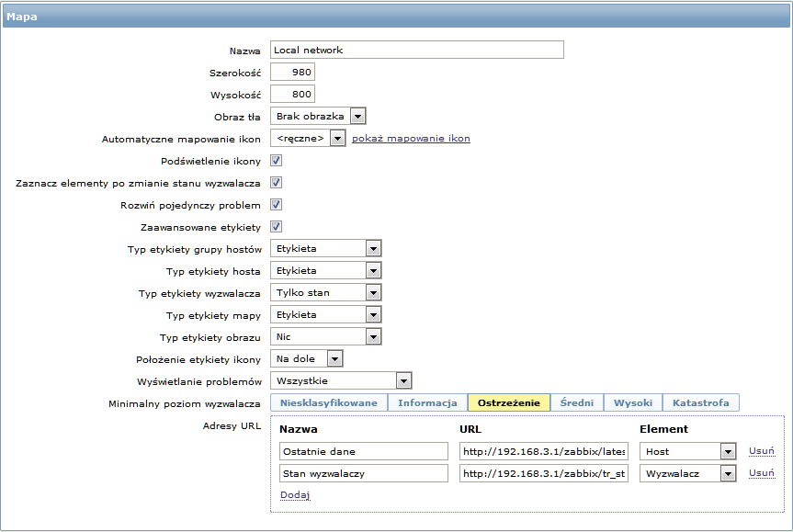
Task: Click the Wysokość field showing 800
Action: coord(292,94)
